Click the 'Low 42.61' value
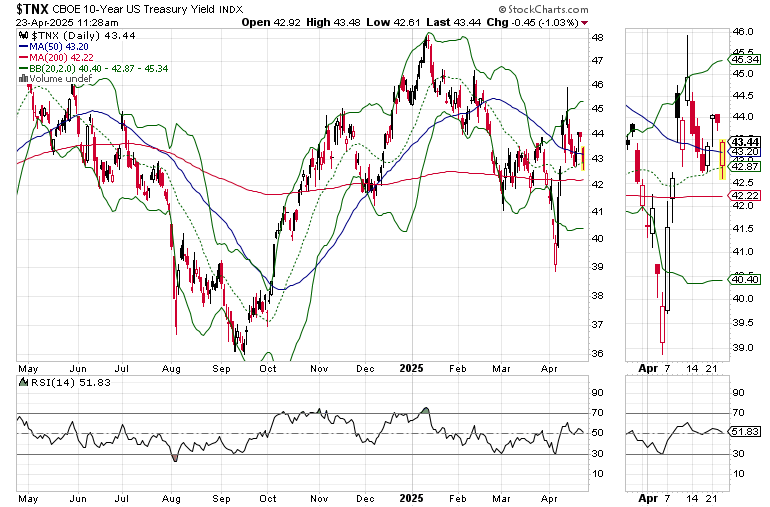The width and height of the screenshot is (770, 507). click(393, 23)
